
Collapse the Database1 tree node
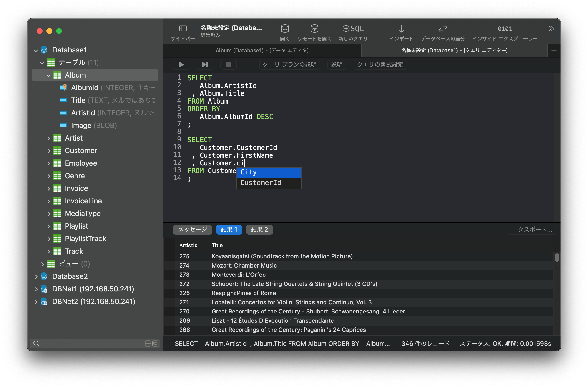[36, 50]
